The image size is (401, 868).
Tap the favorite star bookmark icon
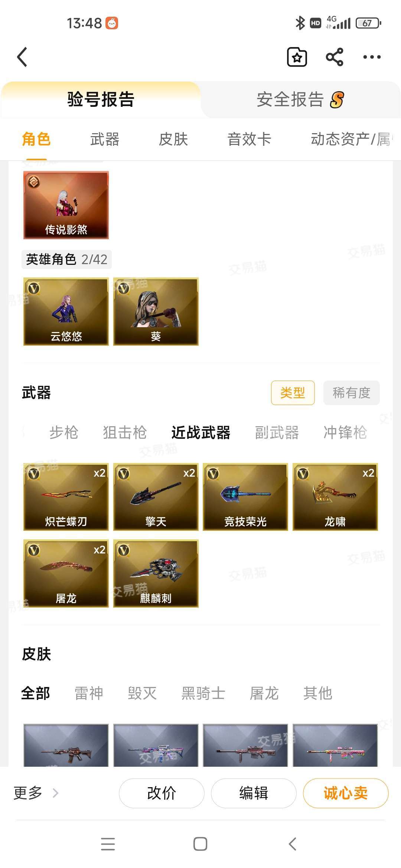297,57
